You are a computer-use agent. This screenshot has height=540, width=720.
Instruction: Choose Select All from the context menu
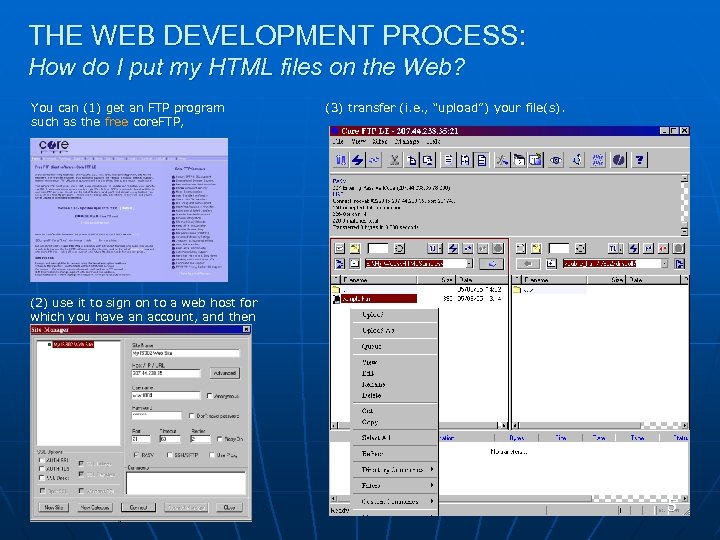[395, 438]
